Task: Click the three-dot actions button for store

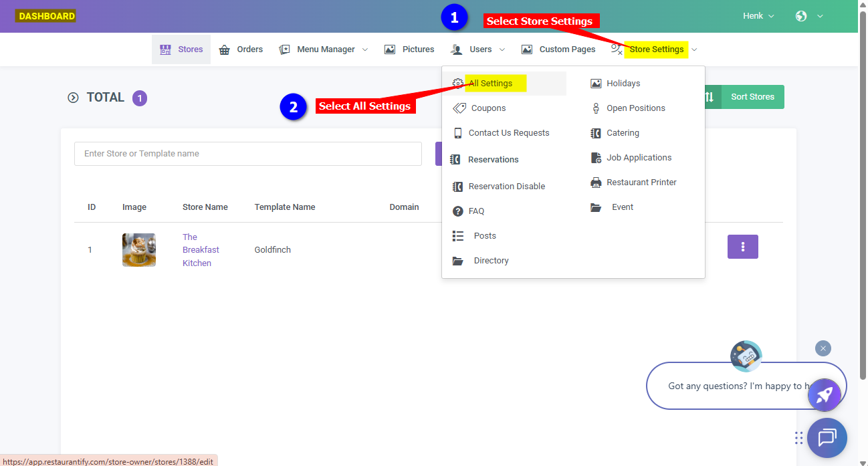Action: 742,247
